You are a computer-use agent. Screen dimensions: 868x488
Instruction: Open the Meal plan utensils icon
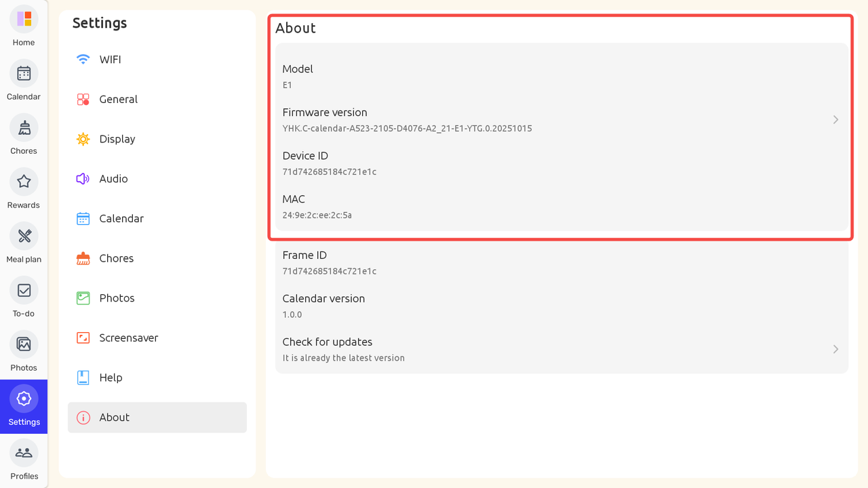(24, 236)
